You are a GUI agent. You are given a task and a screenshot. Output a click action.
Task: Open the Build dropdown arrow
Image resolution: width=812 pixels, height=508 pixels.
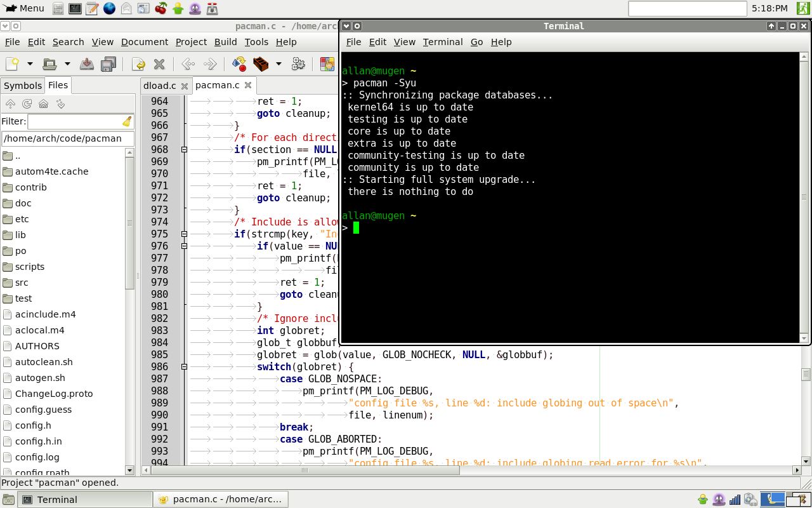(x=278, y=64)
